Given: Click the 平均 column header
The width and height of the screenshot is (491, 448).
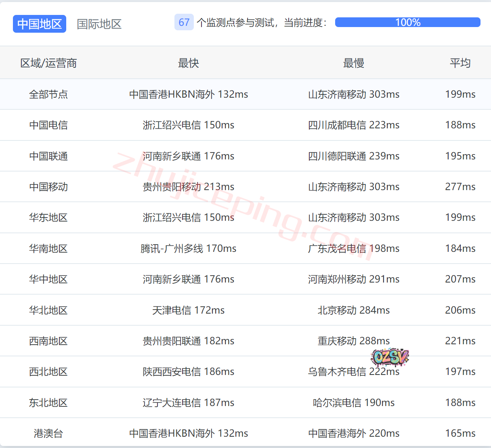Looking at the screenshot, I should coord(460,63).
